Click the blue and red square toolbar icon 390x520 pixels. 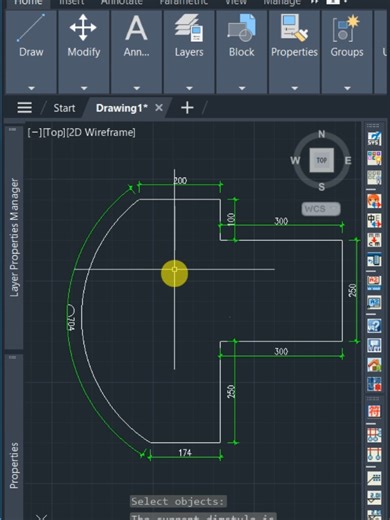pyautogui.click(x=374, y=384)
